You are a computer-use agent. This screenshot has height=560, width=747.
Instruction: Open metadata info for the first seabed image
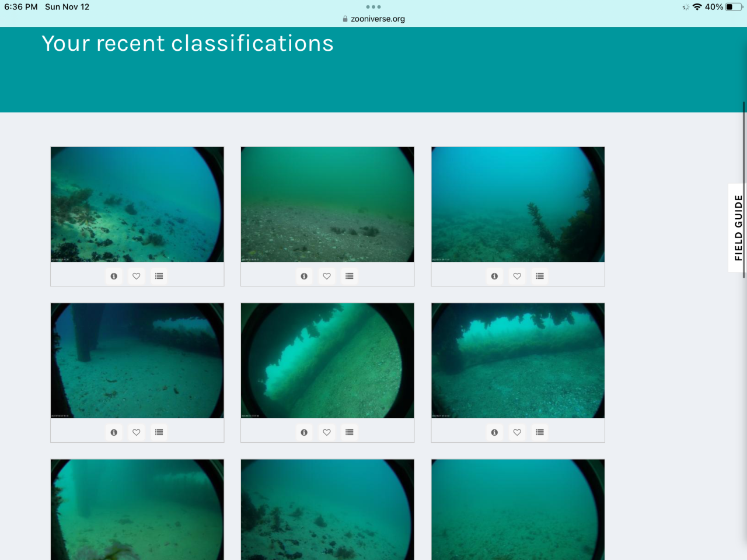[x=114, y=276]
